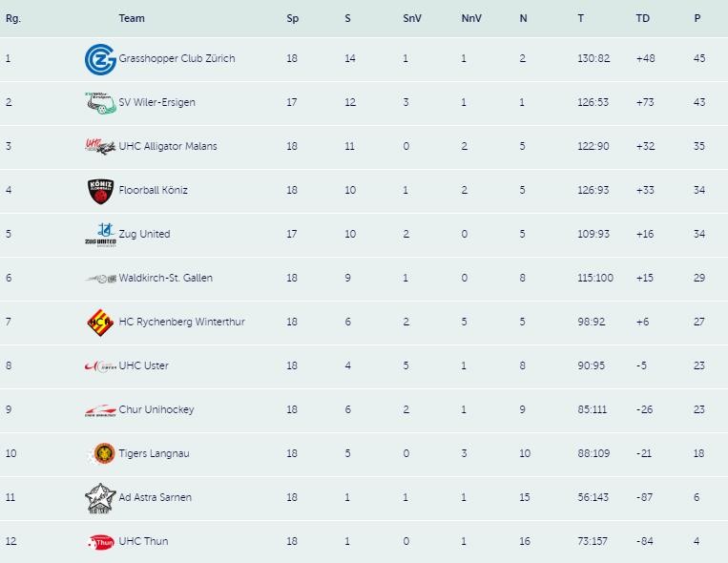This screenshot has width=728, height=563.
Task: Click the SnV column header
Action: tap(412, 19)
